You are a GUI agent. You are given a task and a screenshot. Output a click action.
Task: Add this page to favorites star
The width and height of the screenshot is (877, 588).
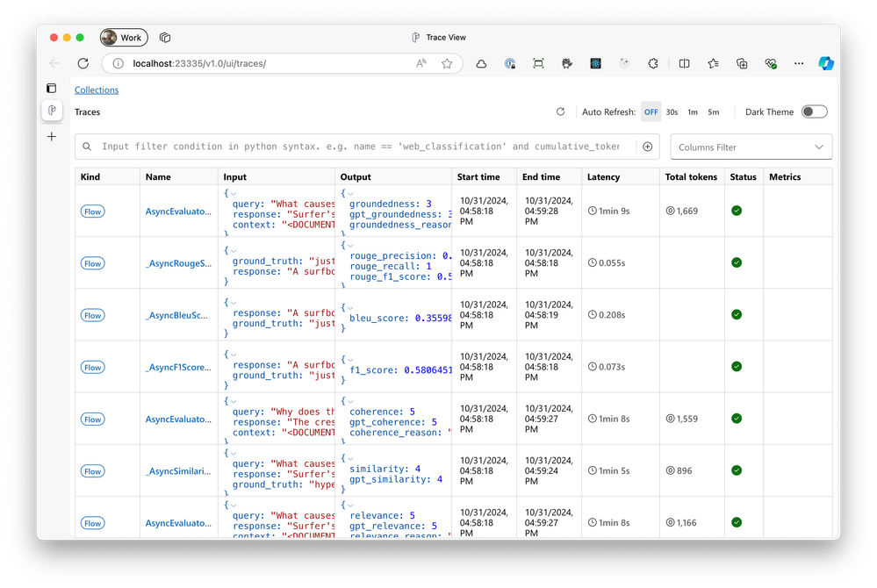[447, 63]
